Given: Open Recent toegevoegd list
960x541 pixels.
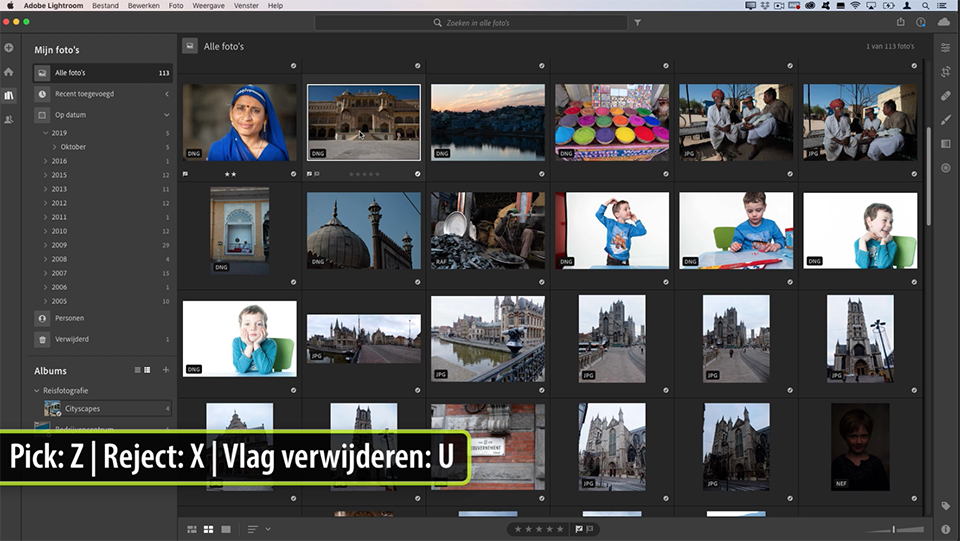Looking at the screenshot, I should [x=102, y=94].
